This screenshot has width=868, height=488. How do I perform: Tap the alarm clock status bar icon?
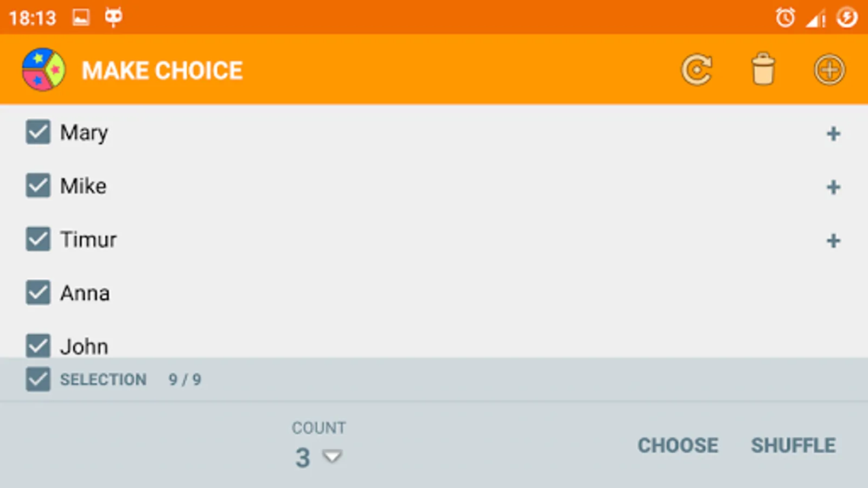pos(785,18)
